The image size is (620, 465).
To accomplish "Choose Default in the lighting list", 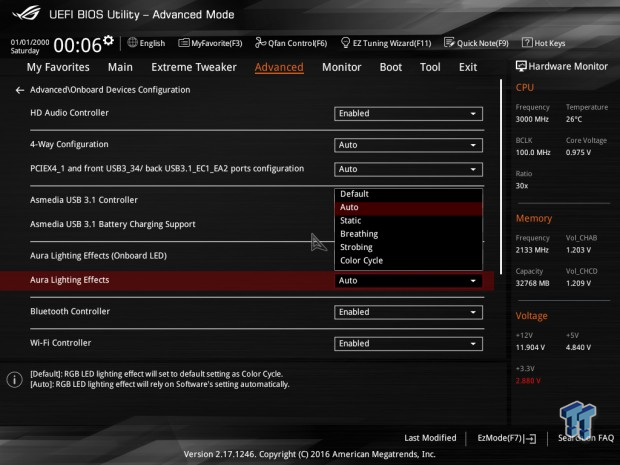I will pos(408,194).
